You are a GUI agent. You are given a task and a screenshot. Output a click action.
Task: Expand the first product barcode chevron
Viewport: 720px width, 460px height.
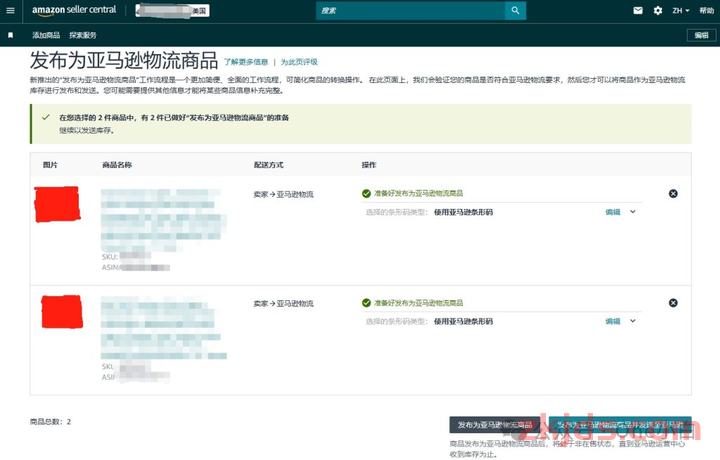coord(633,212)
